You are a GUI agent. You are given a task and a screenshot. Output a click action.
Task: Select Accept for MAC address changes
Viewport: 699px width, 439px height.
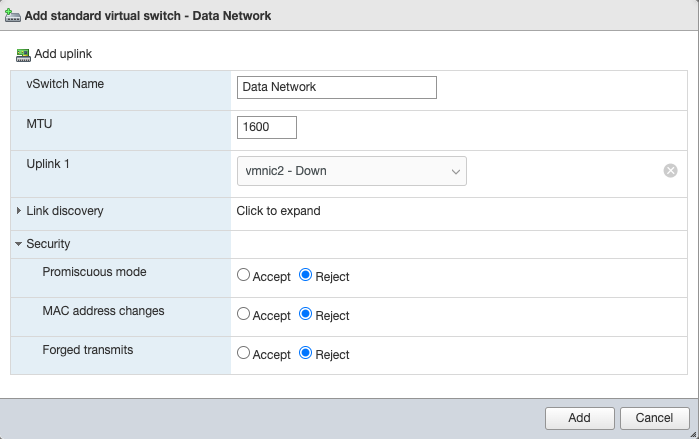point(243,315)
